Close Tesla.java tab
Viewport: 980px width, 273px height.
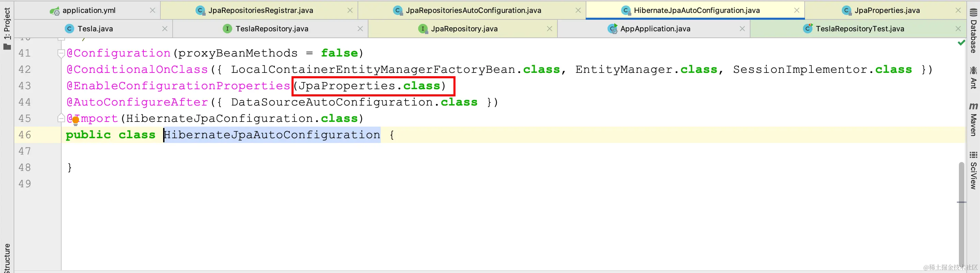(165, 29)
